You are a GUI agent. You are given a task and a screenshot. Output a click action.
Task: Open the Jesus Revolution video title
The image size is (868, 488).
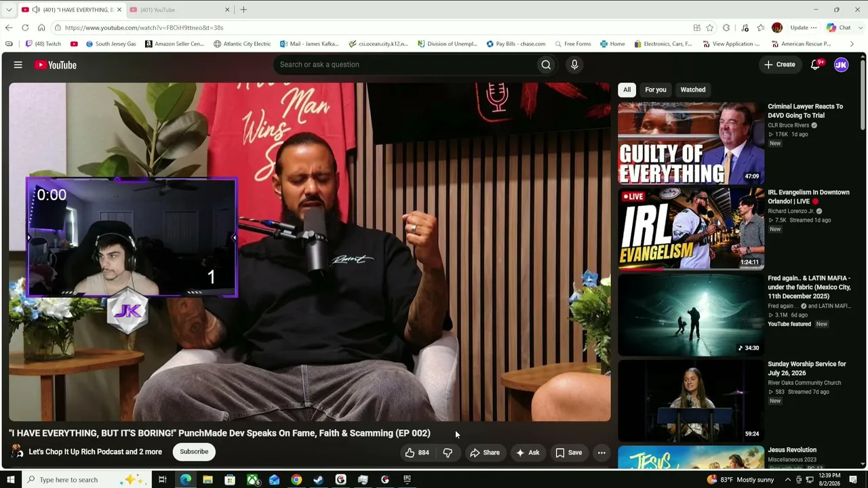click(x=792, y=450)
